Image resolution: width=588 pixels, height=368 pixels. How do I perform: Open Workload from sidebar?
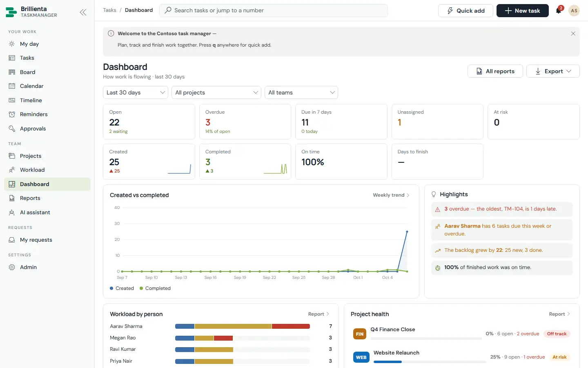pos(47,170)
